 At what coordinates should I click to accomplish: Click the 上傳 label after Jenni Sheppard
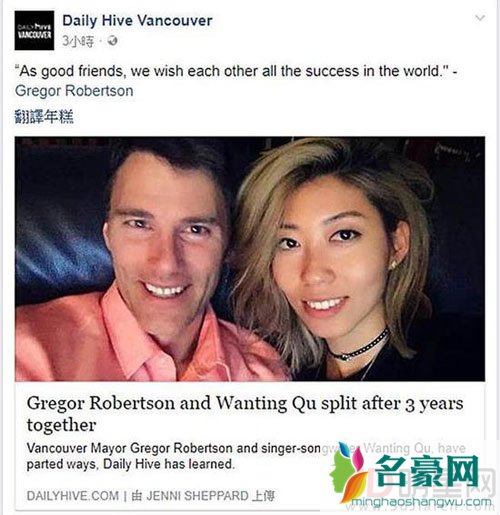coord(263,496)
